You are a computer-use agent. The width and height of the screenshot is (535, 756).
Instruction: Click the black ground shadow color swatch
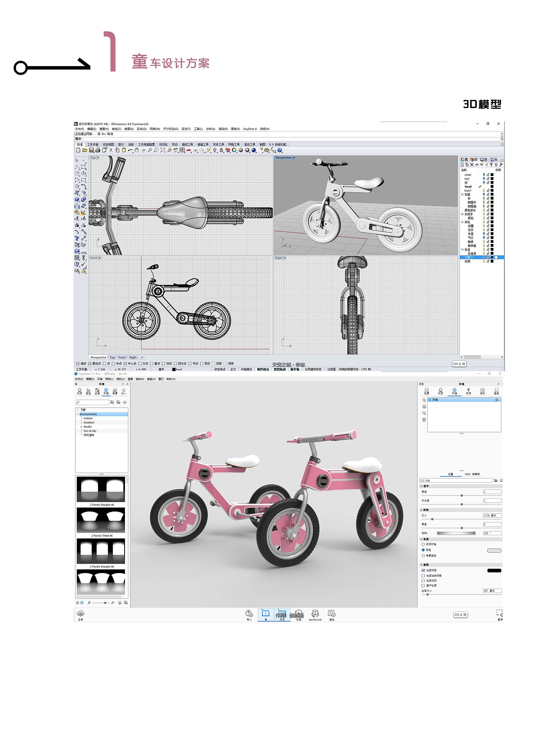[x=494, y=570]
